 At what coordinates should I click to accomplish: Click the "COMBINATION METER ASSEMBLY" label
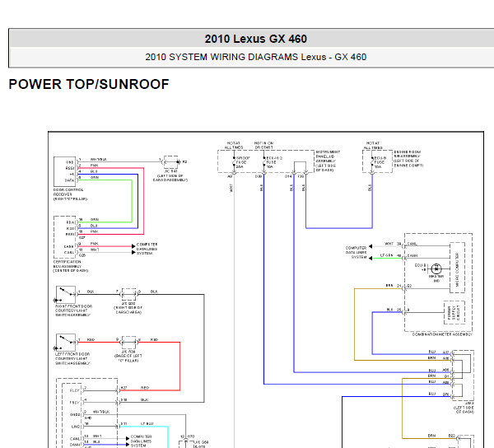click(442, 334)
